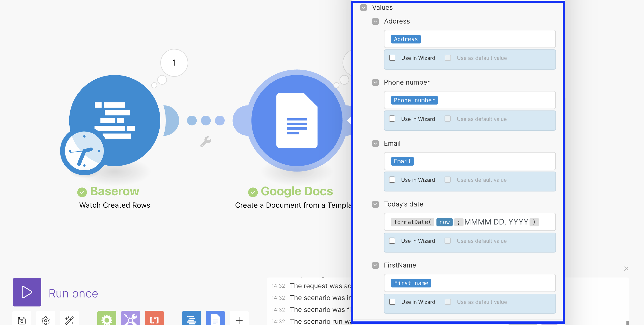The image size is (644, 325).
Task: Open scenario settings with the gear icon
Action: (45, 320)
